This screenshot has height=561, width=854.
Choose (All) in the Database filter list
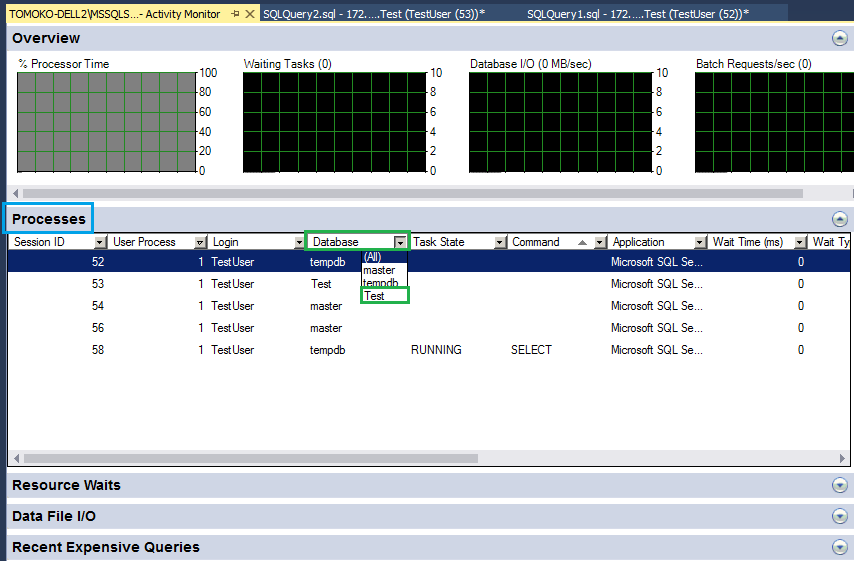pyautogui.click(x=373, y=257)
